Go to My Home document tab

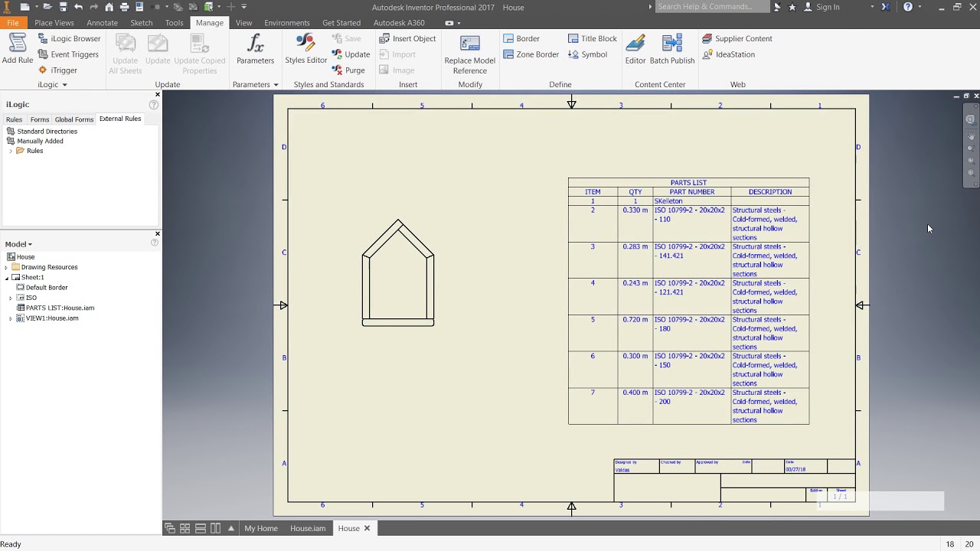(261, 528)
